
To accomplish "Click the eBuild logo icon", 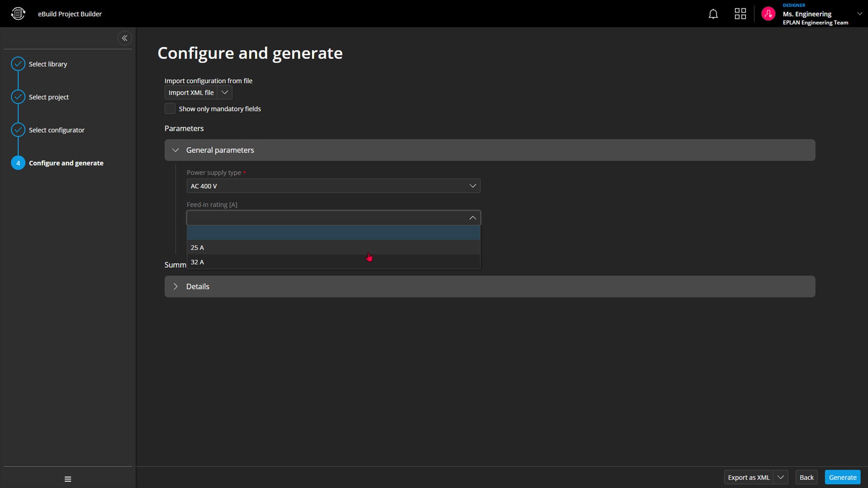I will tap(18, 14).
